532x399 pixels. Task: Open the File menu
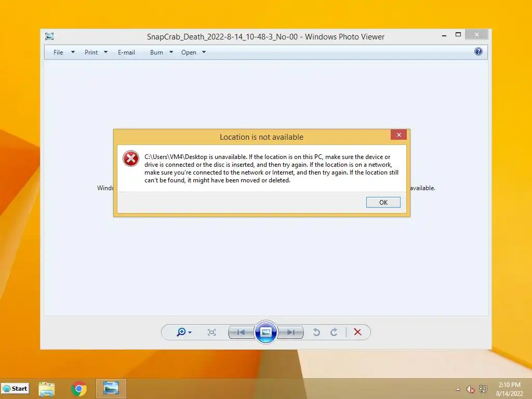tap(58, 52)
